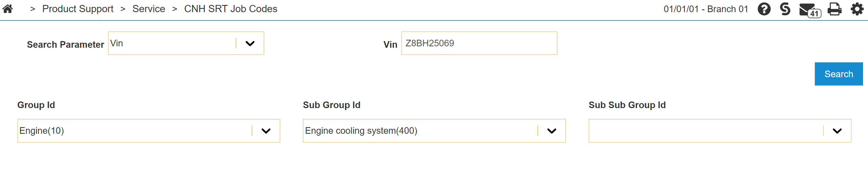
Task: Open settings via the gear icon
Action: 857,9
